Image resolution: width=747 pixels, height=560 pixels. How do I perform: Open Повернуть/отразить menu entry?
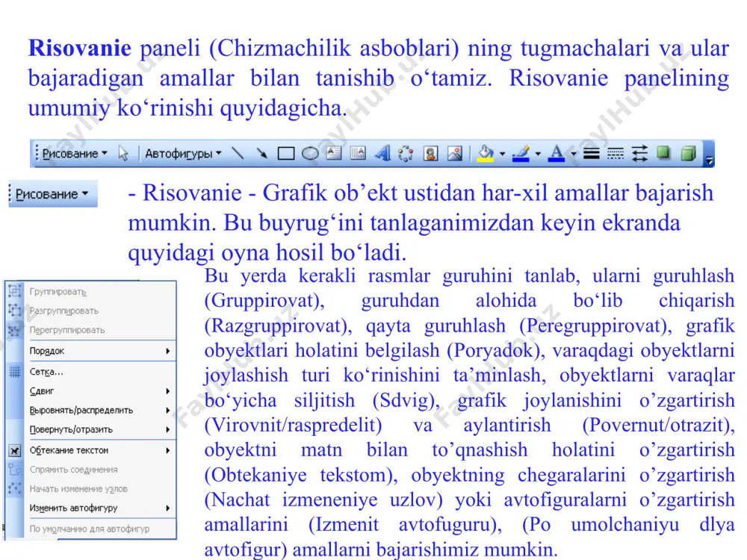(x=91, y=429)
